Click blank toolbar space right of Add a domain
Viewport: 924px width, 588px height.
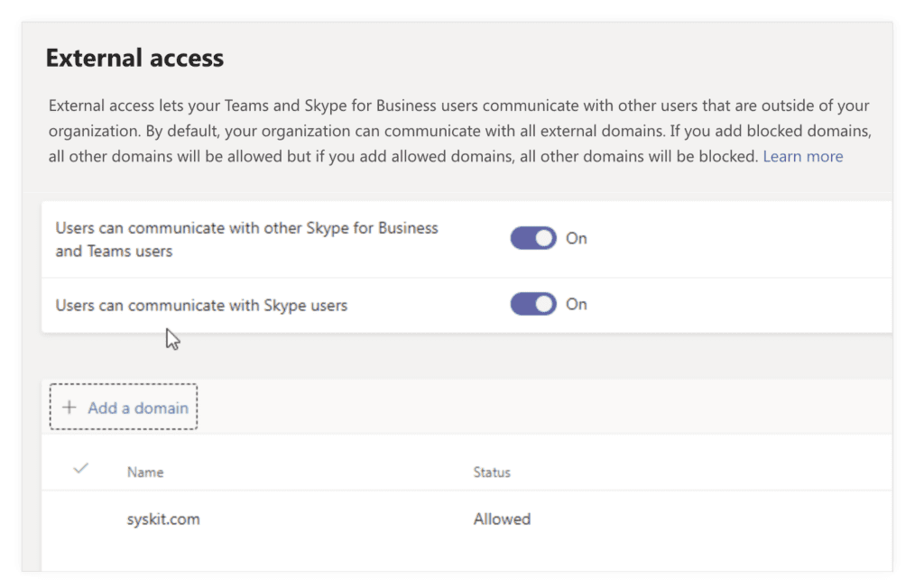[542, 407]
